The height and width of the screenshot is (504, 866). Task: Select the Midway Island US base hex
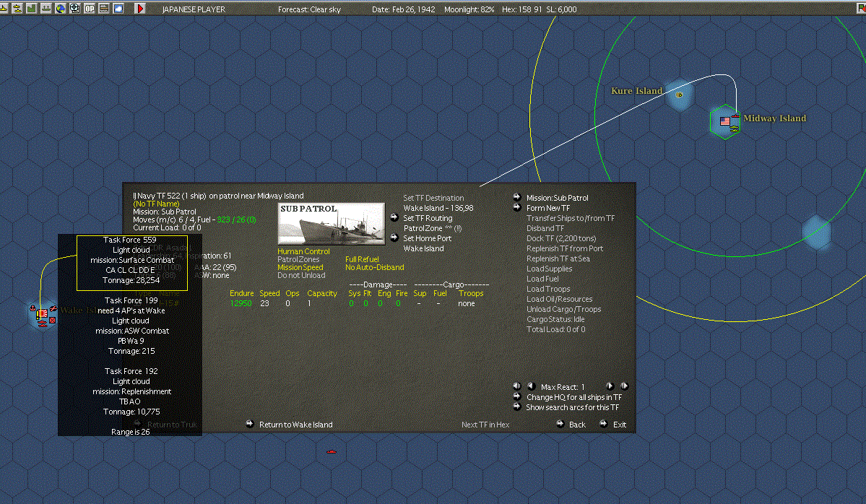click(725, 122)
